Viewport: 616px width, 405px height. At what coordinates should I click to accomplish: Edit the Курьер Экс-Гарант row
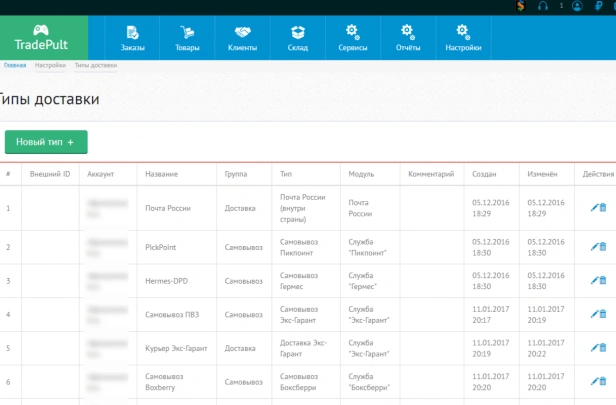pos(594,348)
